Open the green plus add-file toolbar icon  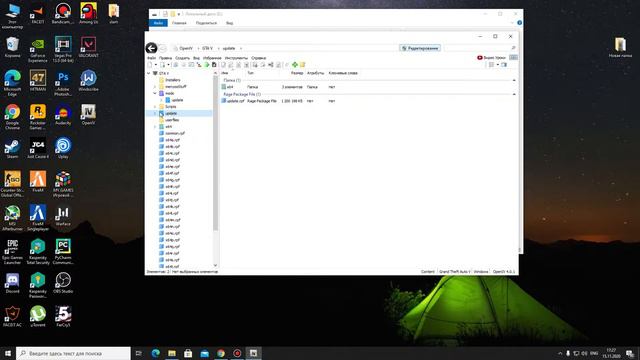coord(295,65)
